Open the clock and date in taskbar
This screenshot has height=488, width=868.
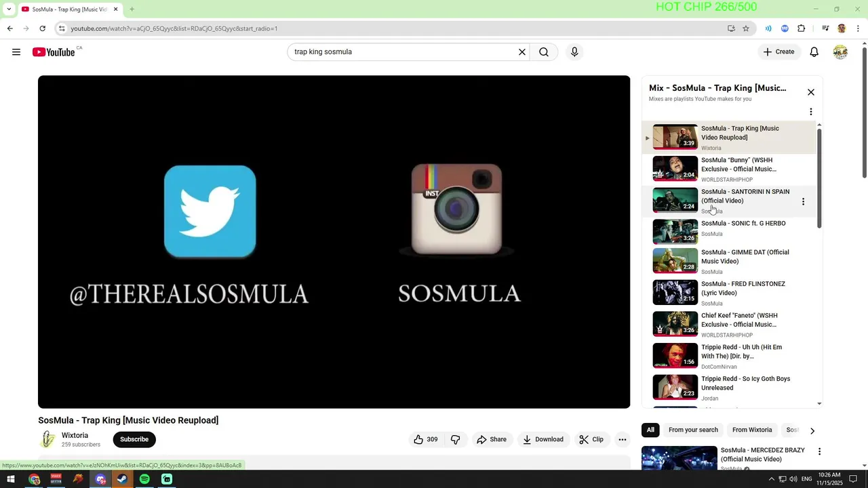(829, 479)
